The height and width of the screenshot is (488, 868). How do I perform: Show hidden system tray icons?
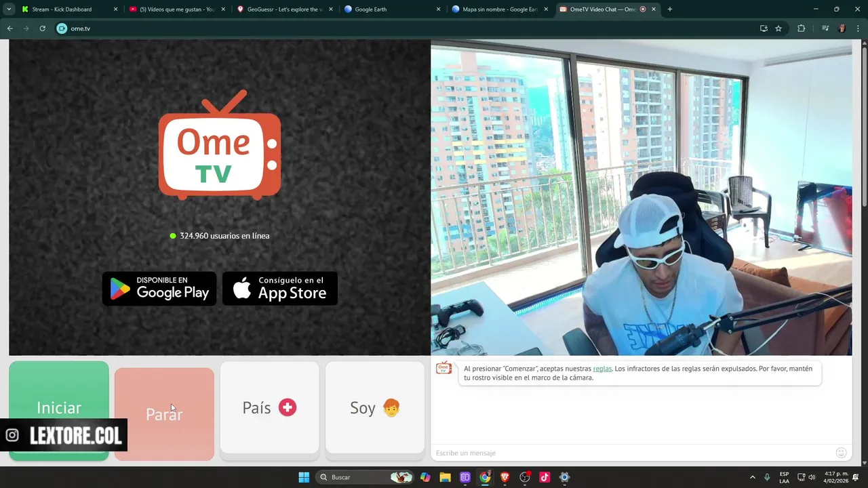point(752,477)
